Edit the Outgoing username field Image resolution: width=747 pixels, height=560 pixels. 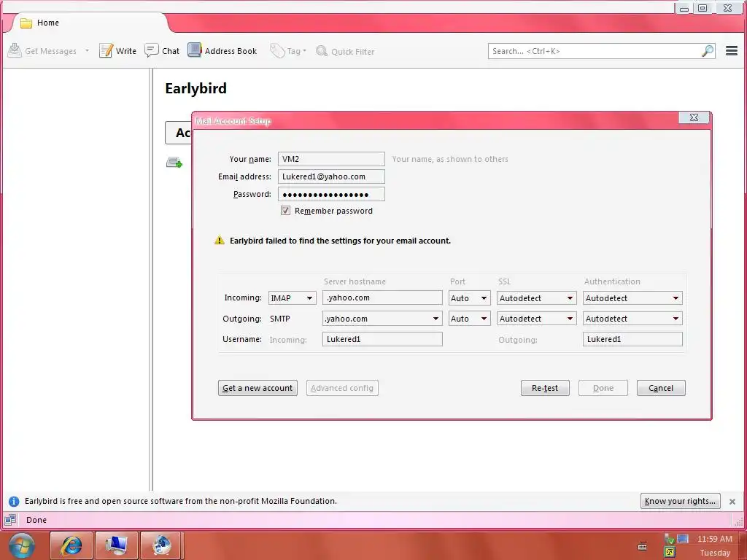click(x=632, y=339)
